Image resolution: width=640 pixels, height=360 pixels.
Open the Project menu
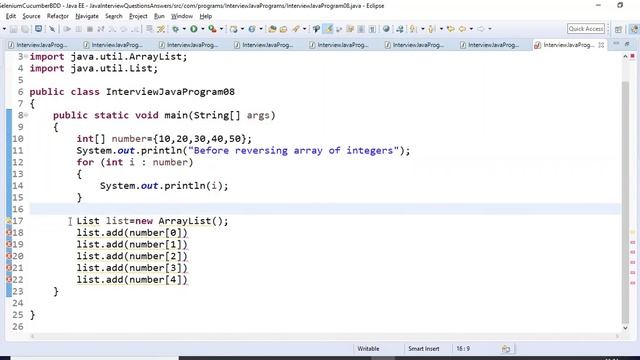138,16
